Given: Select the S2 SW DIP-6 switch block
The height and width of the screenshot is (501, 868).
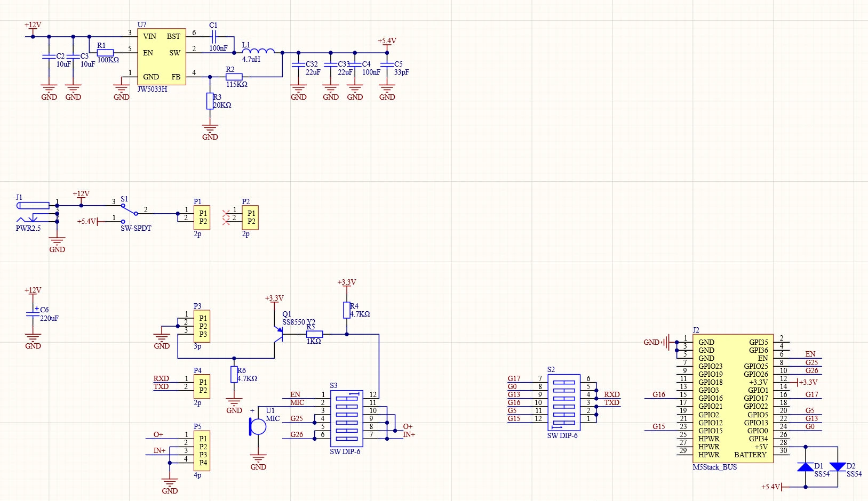Looking at the screenshot, I should pyautogui.click(x=564, y=402).
